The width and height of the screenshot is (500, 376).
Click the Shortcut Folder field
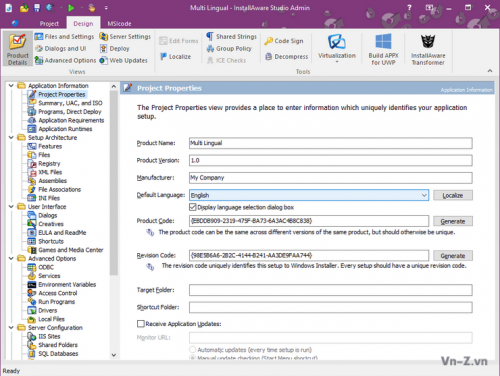[330, 307]
